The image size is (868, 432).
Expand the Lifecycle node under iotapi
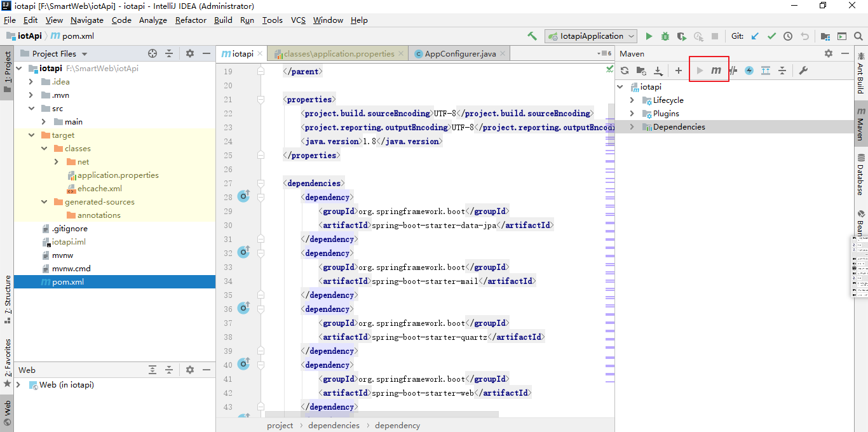tap(631, 100)
